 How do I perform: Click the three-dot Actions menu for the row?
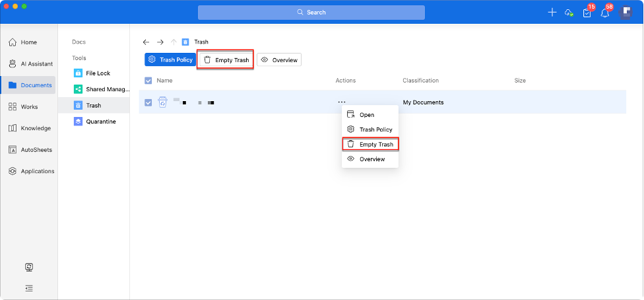tap(341, 102)
